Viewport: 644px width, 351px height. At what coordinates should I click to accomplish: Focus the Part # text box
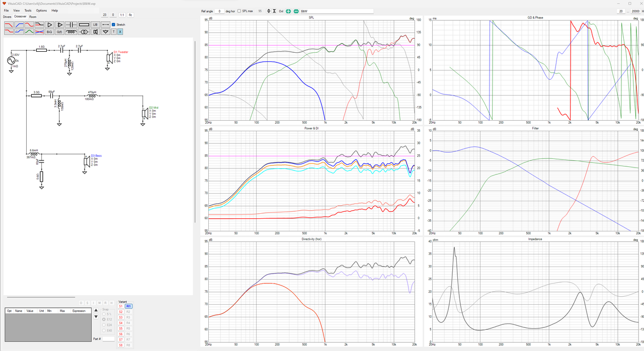109,339
